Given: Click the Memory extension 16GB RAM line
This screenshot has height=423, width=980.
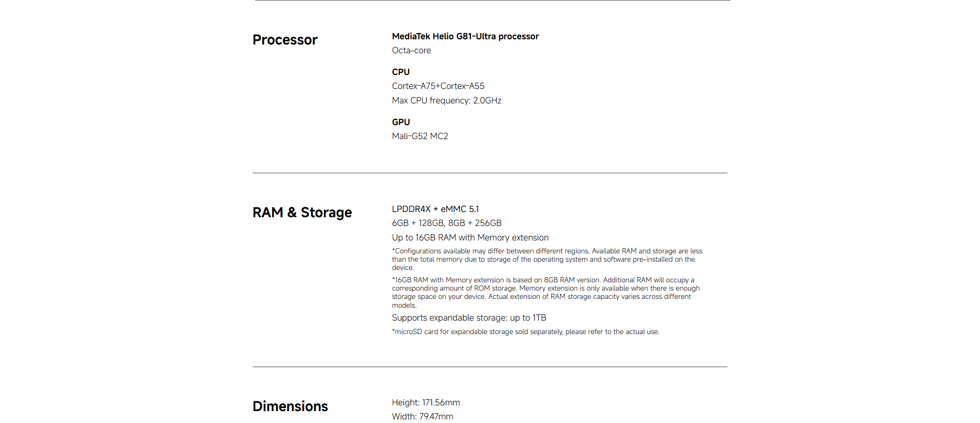Looking at the screenshot, I should click(470, 238).
